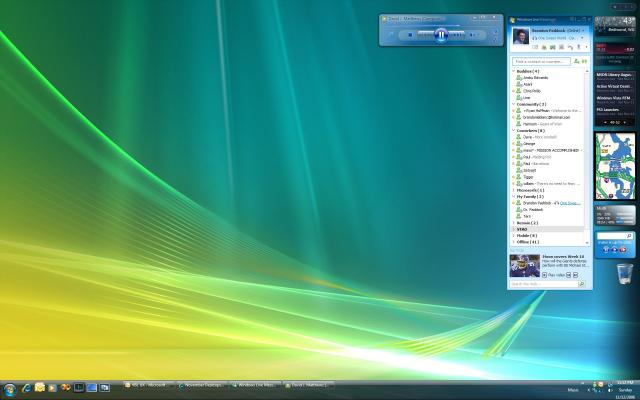Open the Windows Vista RTM feed headline
This screenshot has height=400, width=640.
pos(615,100)
